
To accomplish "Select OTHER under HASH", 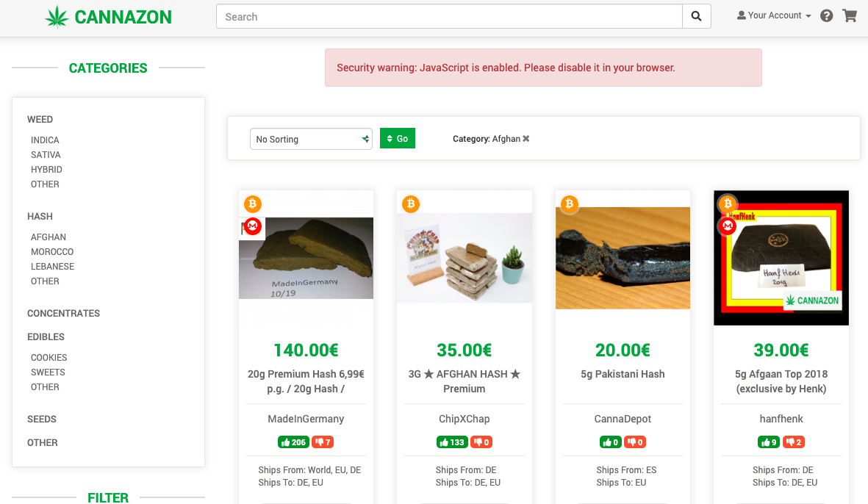I will pyautogui.click(x=45, y=281).
